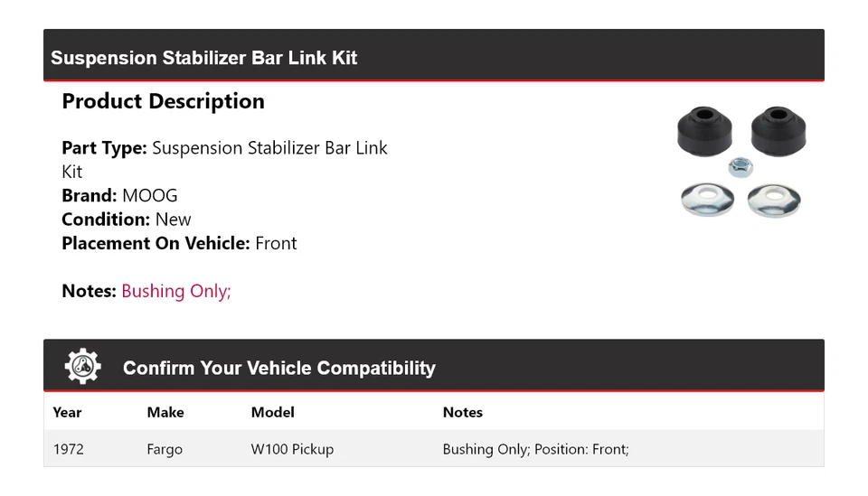868x496 pixels.
Task: Click the right metal washer
Action: pos(774,199)
